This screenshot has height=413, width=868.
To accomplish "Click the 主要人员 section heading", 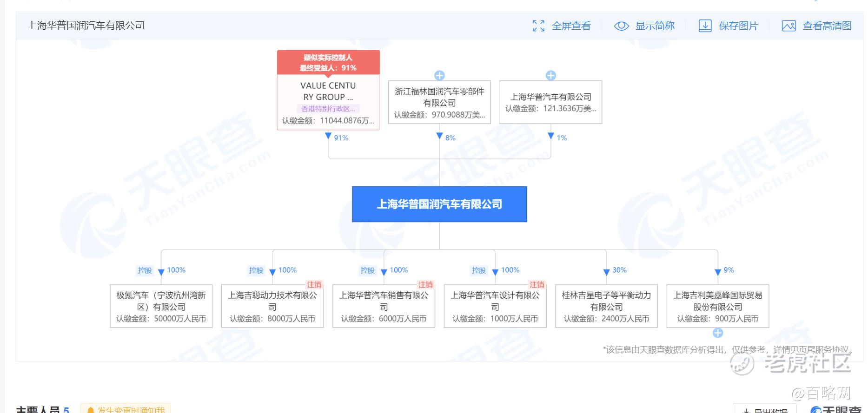I will click(38, 409).
